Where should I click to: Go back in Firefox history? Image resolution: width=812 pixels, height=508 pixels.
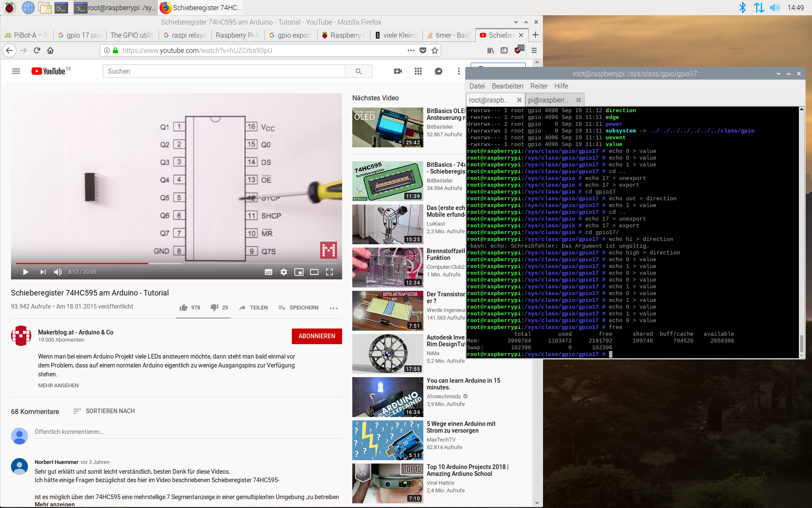[9, 50]
